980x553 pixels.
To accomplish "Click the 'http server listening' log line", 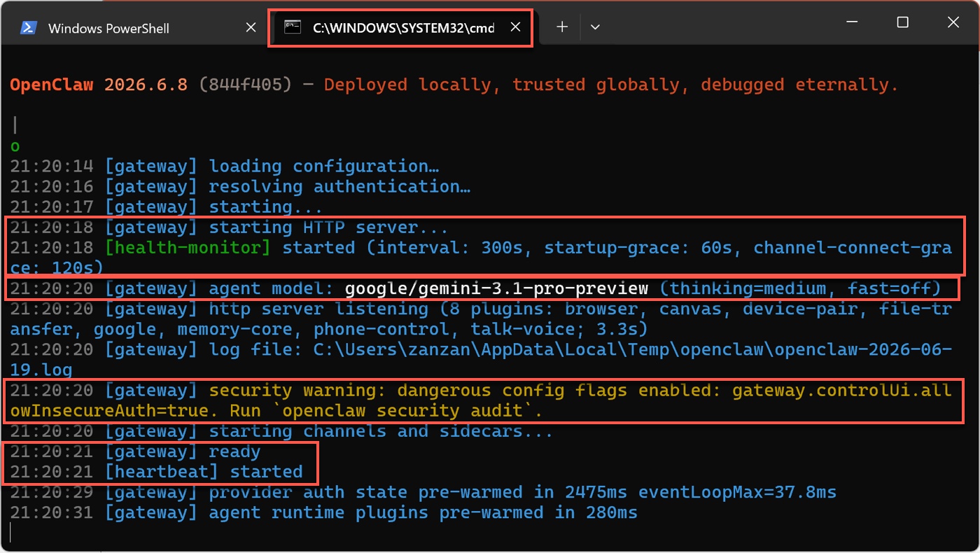I will coord(481,318).
